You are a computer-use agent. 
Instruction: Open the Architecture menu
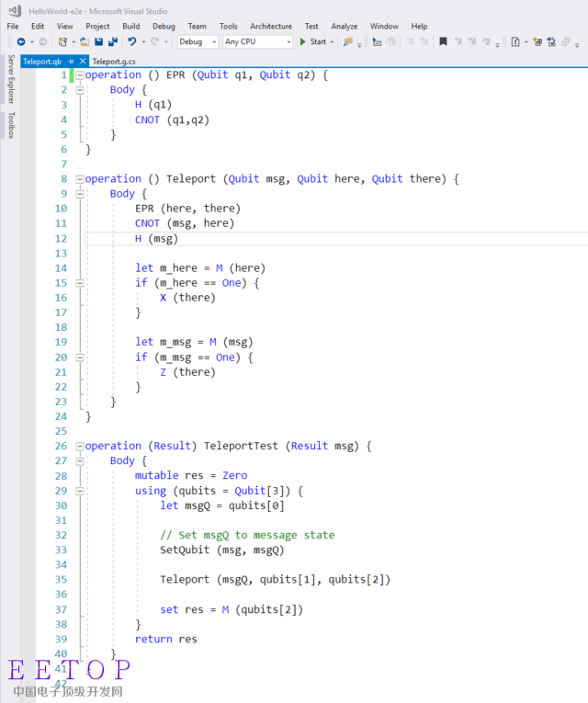point(271,27)
